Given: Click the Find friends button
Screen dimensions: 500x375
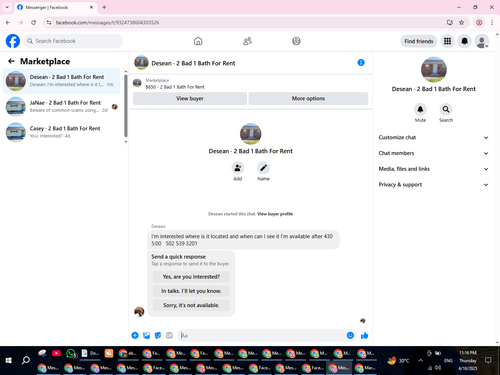Looking at the screenshot, I should pyautogui.click(x=419, y=41).
